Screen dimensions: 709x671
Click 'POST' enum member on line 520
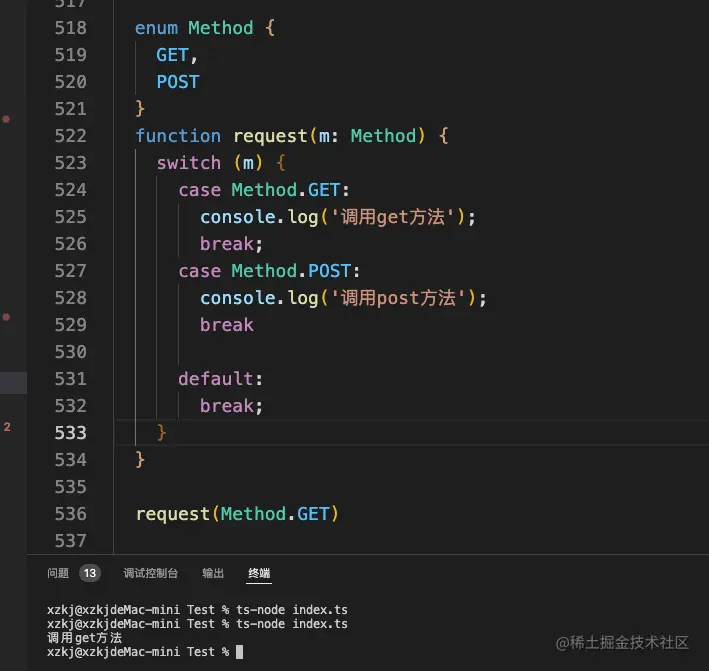tap(178, 82)
